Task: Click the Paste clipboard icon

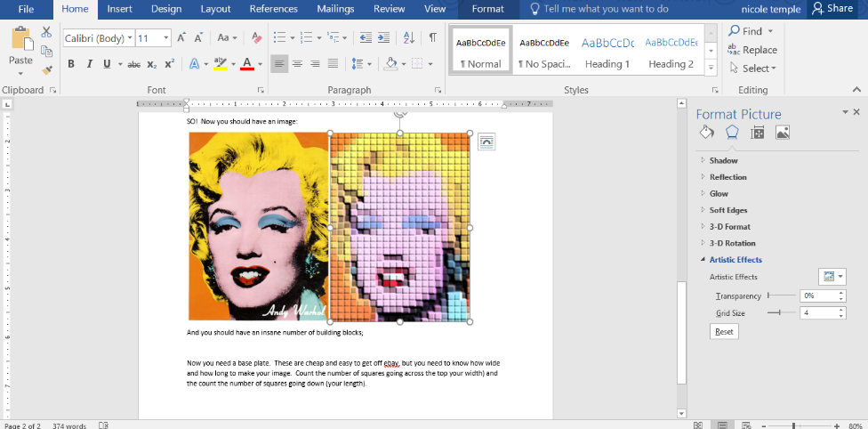Action: (x=21, y=40)
